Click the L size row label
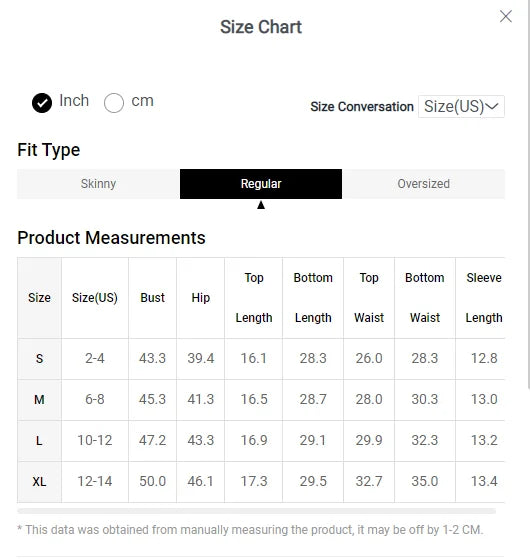Image resolution: width=530 pixels, height=559 pixels. coord(39,441)
